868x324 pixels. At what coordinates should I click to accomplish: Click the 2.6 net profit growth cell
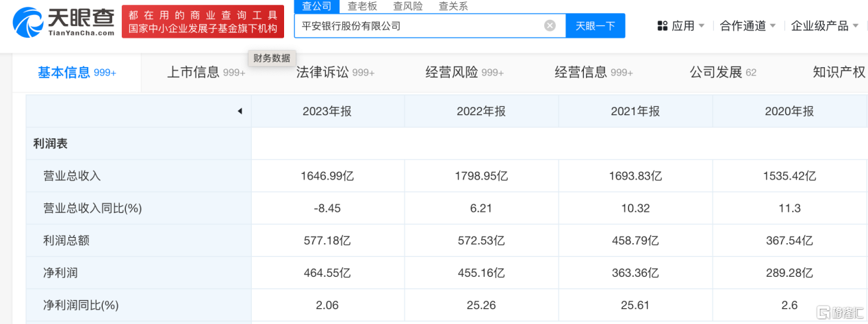click(789, 305)
